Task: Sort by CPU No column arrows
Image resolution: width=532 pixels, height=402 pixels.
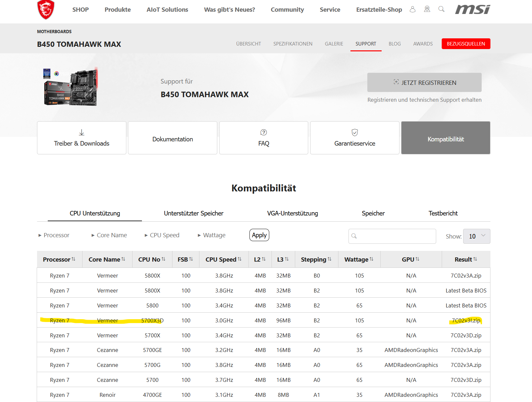Action: click(163, 259)
